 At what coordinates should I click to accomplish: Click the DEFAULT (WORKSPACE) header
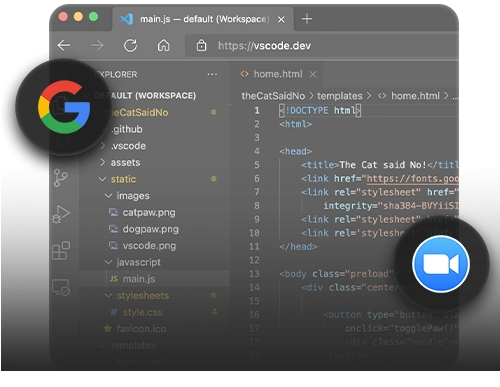click(145, 96)
